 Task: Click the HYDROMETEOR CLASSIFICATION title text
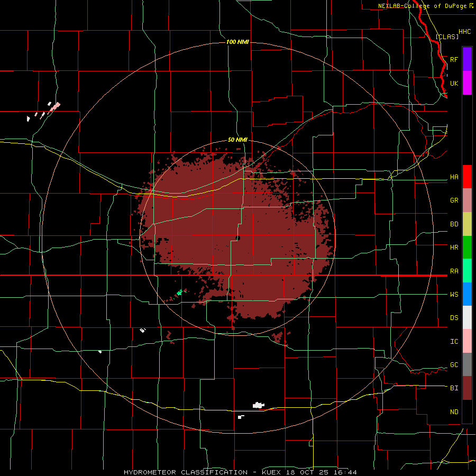186,472
